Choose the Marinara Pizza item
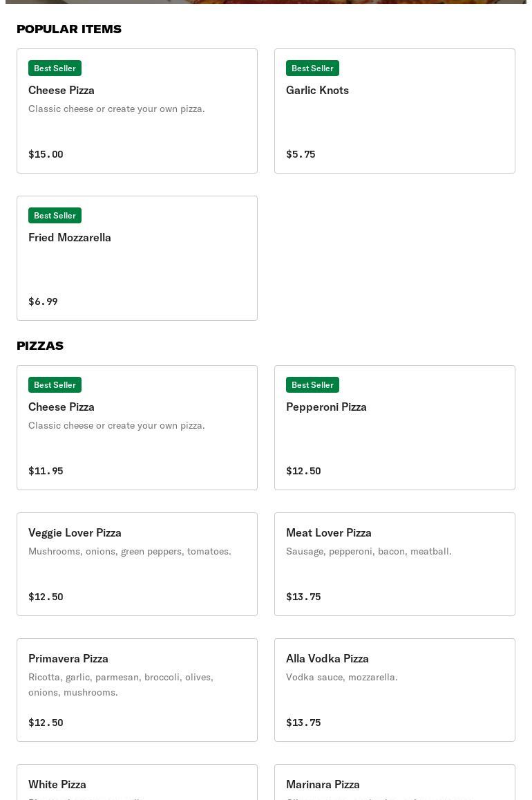 tap(395, 783)
